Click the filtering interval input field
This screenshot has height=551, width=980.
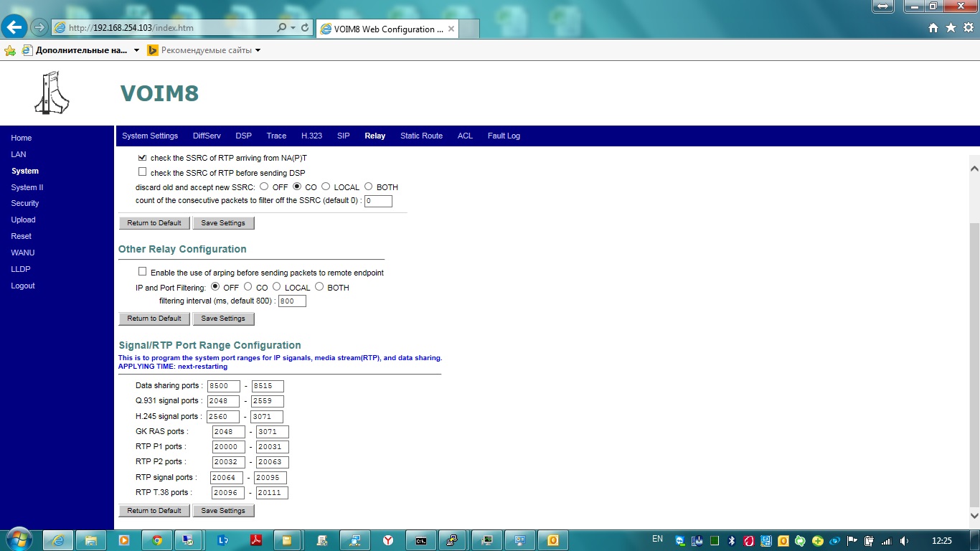tap(292, 301)
